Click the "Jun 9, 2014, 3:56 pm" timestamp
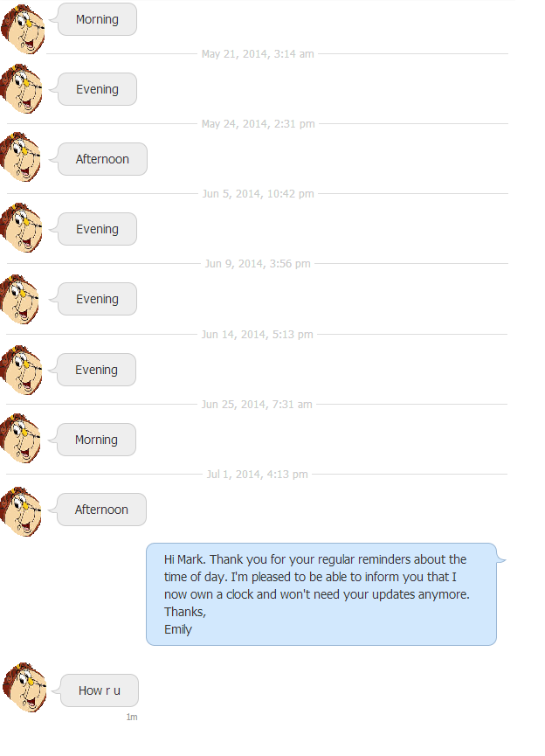Image resolution: width=545 pixels, height=756 pixels. (258, 264)
